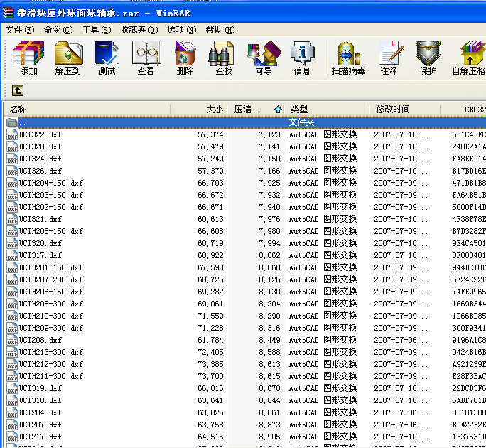Click DXF file icon of UCTH207-230.dxf

click(12, 280)
